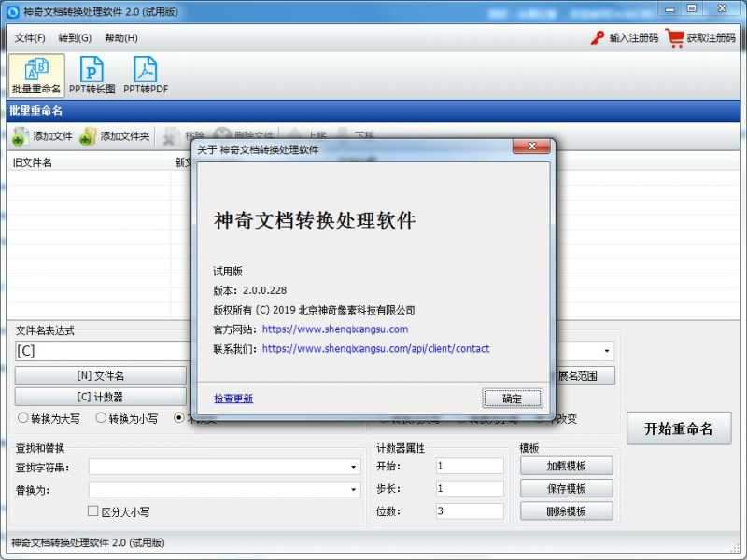Click the 添加文件夹 add folder icon
This screenshot has height=560, width=747.
(x=88, y=136)
